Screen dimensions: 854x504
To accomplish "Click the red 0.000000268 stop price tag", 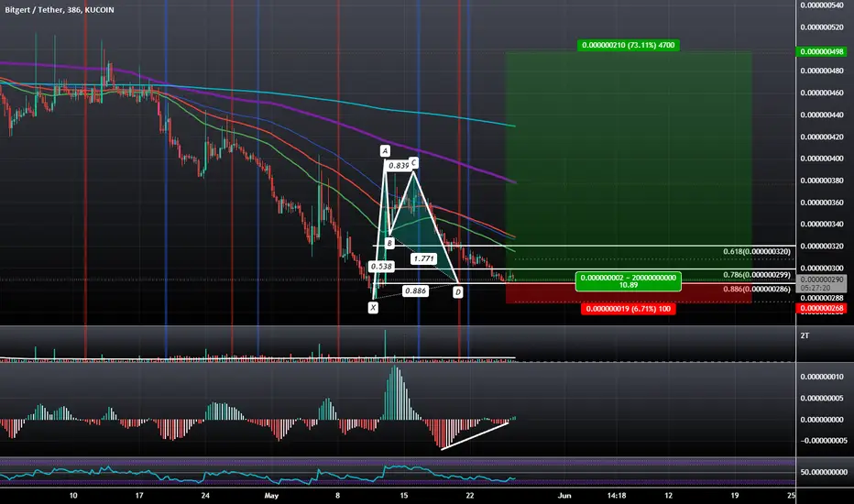I will (x=823, y=309).
